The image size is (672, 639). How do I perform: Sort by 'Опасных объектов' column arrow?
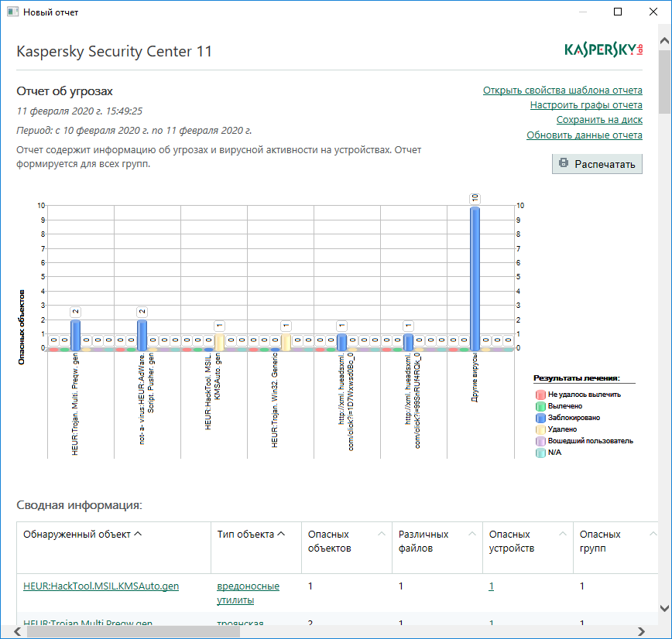382,534
